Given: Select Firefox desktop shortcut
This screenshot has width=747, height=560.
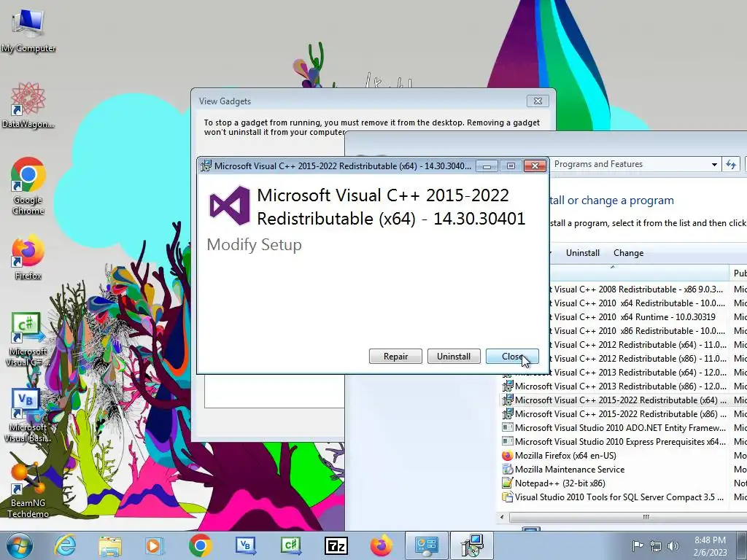Looking at the screenshot, I should tap(28, 257).
